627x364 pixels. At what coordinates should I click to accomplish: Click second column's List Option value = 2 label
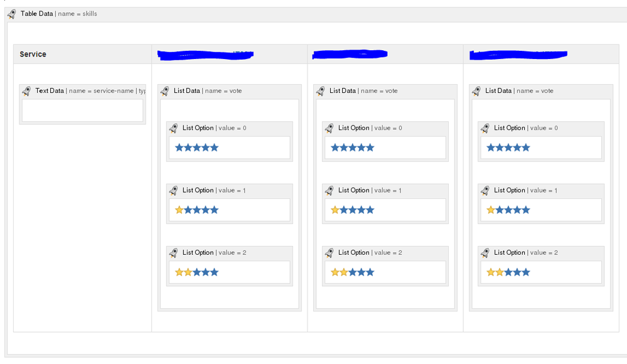(x=370, y=252)
